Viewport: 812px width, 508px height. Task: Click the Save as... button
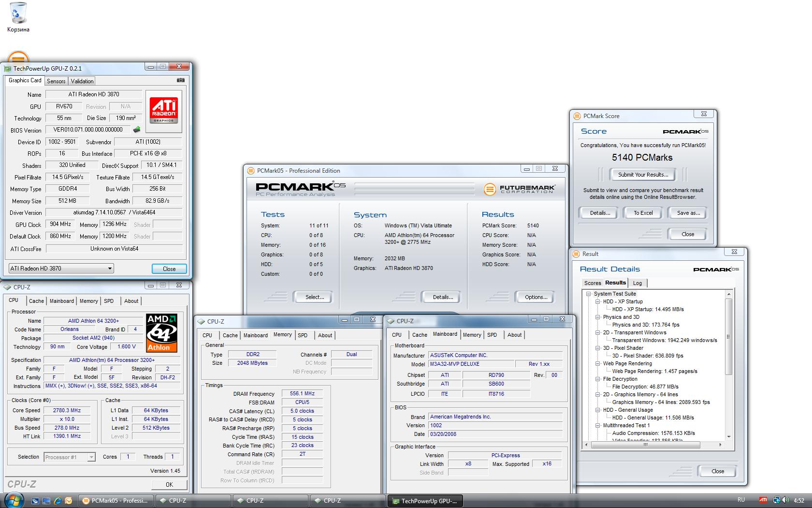(688, 213)
